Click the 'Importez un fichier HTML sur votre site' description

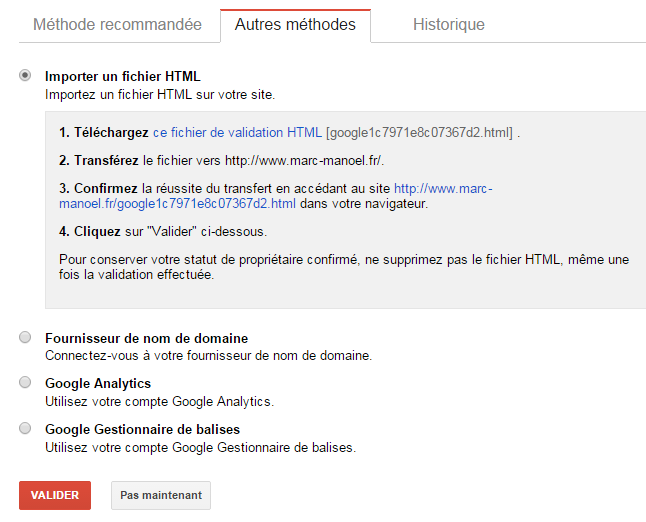[159, 94]
